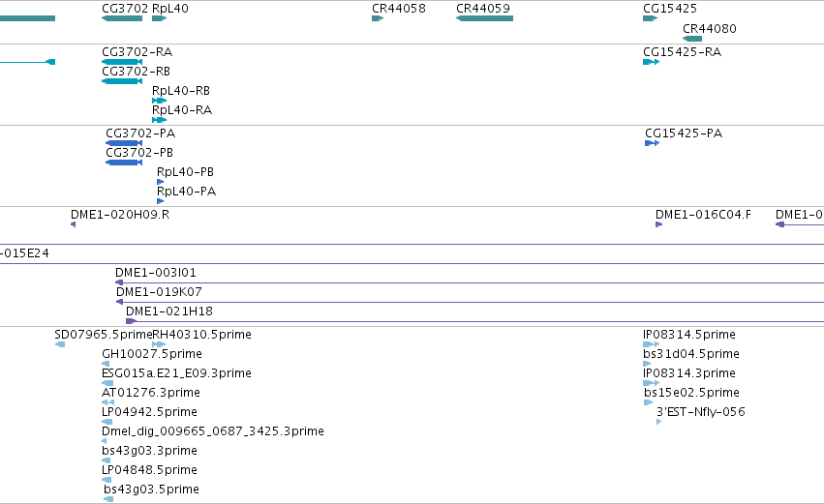Click EST bs15e02.5prime
The height and width of the screenshot is (504, 824).
point(649,402)
